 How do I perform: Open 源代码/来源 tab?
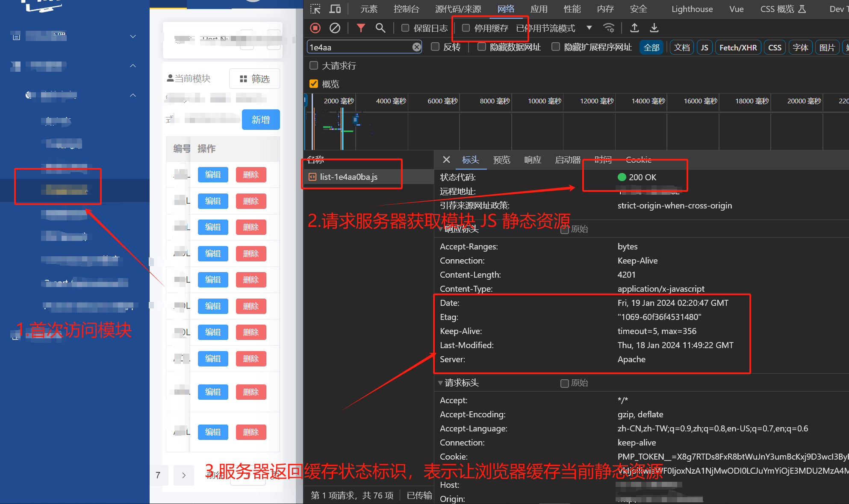458,9
